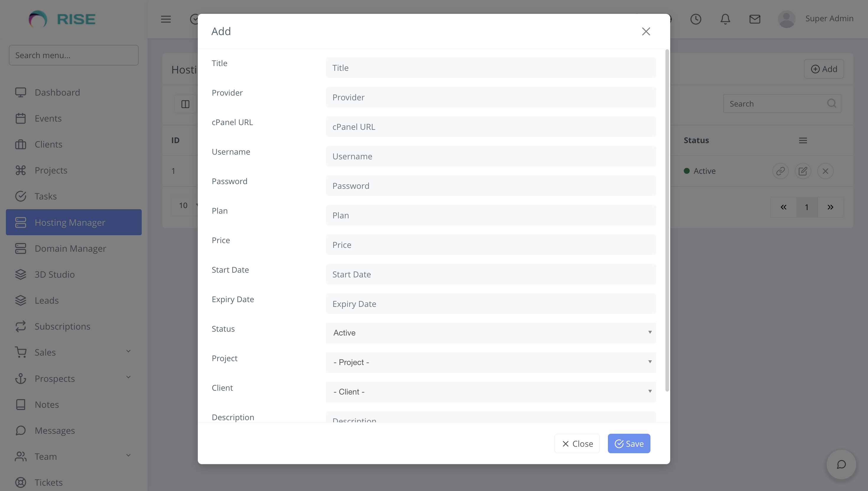
Task: Open the Client dropdown
Action: [x=490, y=392]
